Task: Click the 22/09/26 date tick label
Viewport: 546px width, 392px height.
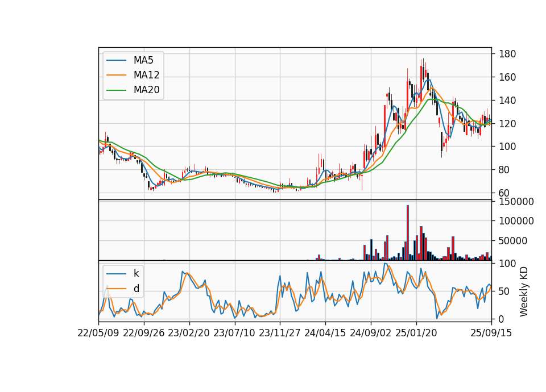Action: coord(144,333)
